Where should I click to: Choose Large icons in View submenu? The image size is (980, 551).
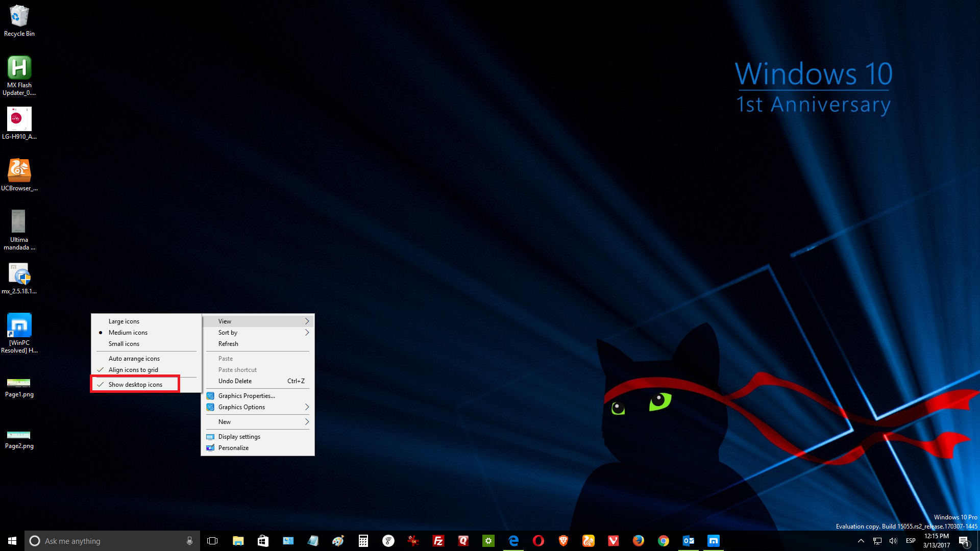click(x=146, y=321)
